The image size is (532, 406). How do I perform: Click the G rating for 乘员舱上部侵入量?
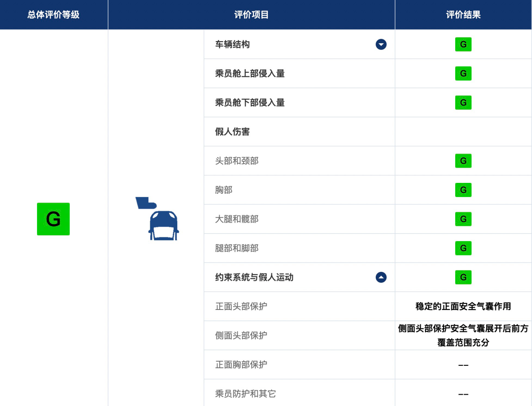click(x=463, y=73)
